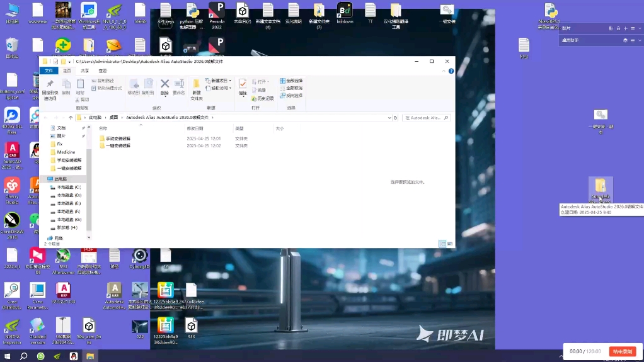Select 文档 in the navigation pane

pyautogui.click(x=61, y=128)
